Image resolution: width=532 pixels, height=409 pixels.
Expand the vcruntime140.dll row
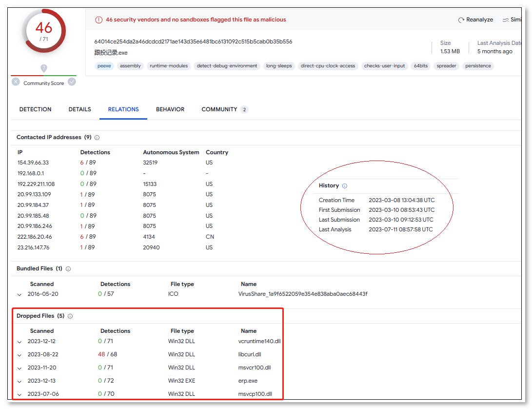(x=20, y=342)
